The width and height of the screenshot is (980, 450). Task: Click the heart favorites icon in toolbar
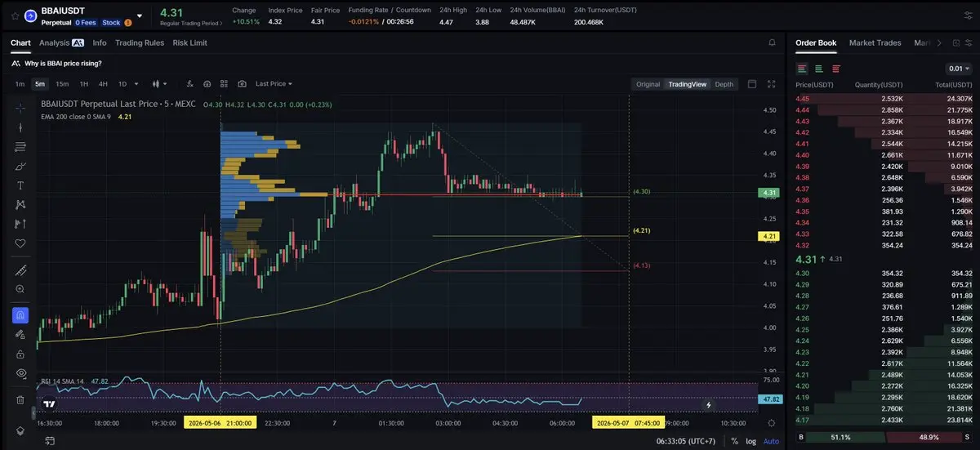coord(20,243)
